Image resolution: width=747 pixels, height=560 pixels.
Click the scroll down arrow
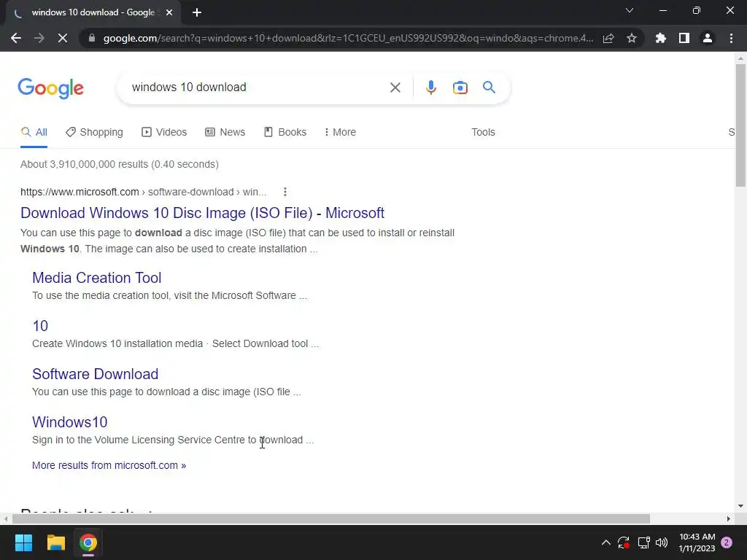[740, 506]
